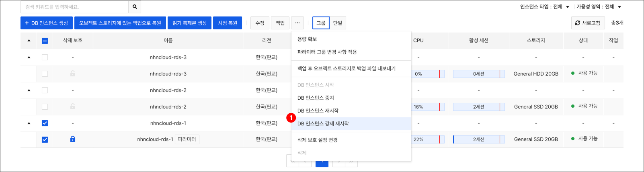Click the 새로고침 button label
This screenshot has height=172, width=644.
(591, 23)
